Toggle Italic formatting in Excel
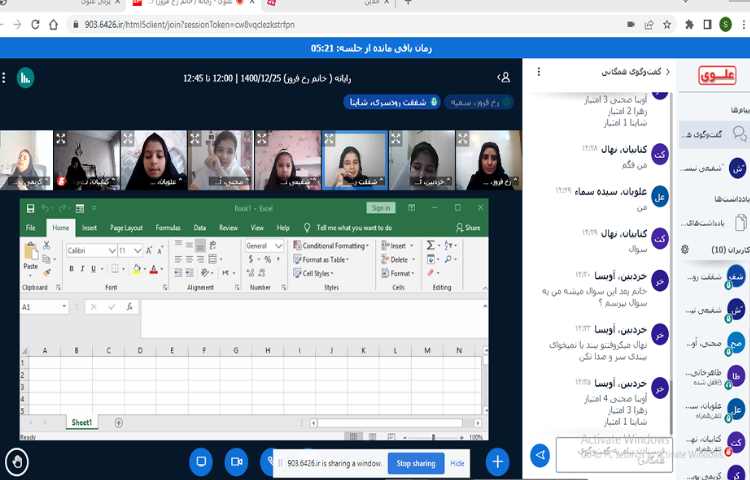Image resolution: width=750 pixels, height=480 pixels. (82, 269)
